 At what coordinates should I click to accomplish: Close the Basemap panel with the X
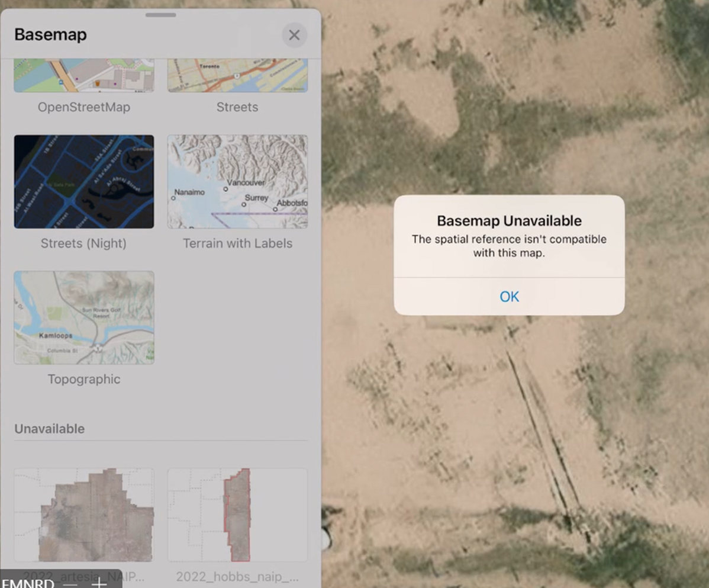pos(294,35)
